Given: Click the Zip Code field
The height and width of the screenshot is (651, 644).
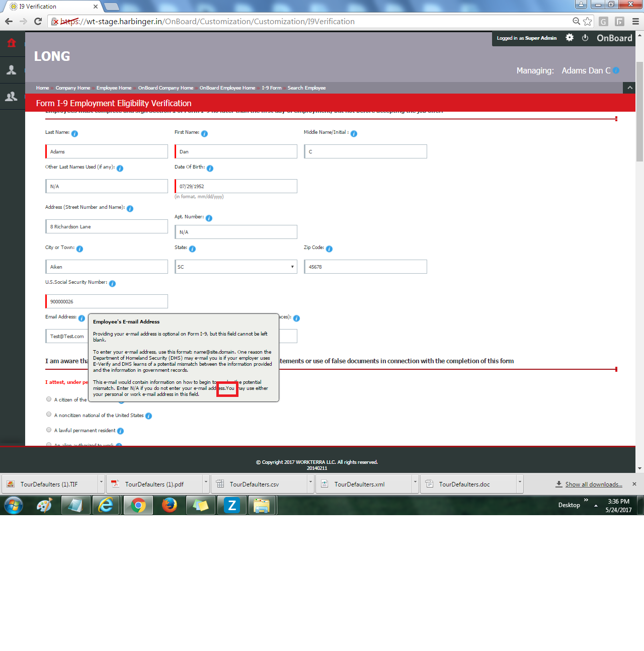Looking at the screenshot, I should click(365, 267).
